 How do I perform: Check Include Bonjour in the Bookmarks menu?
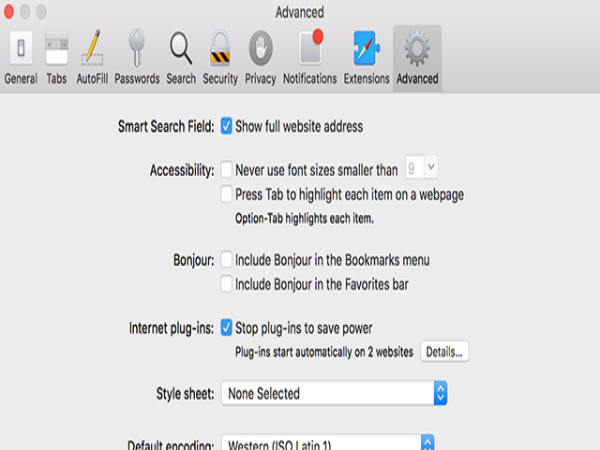tap(226, 260)
